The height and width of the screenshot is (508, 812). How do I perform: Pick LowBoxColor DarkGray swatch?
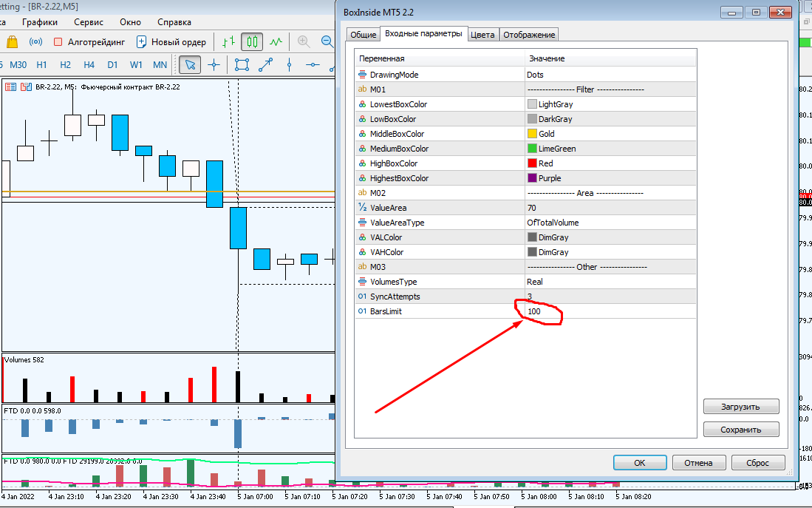[532, 119]
